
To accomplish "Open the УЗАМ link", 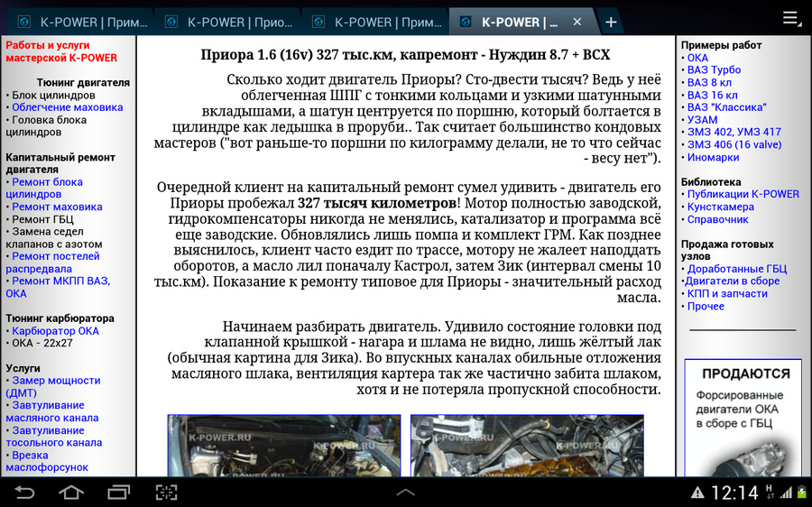I will coord(702,120).
